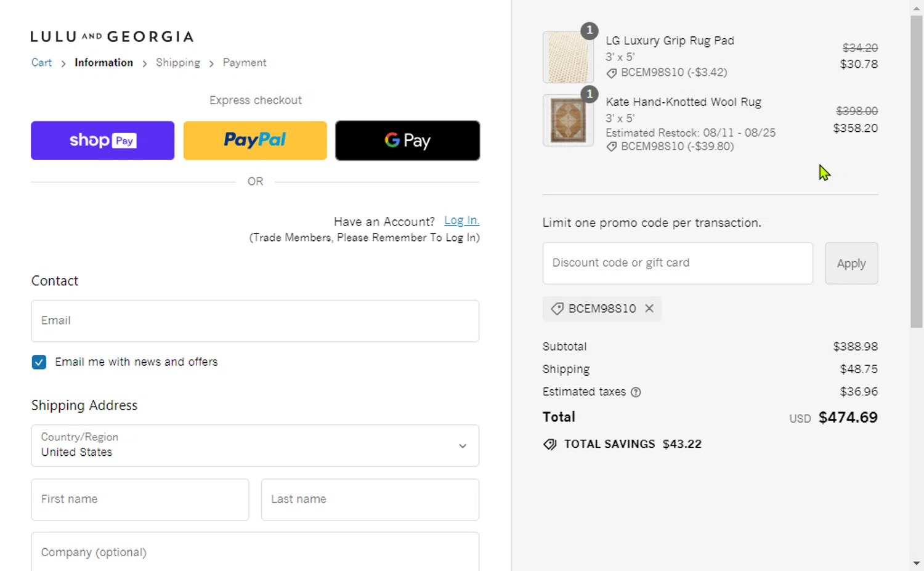Pay with the Shop Pay button

[x=103, y=140]
